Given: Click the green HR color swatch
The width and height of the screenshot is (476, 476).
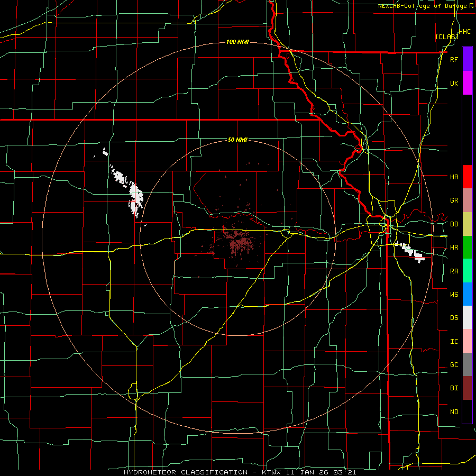Looking at the screenshot, I should click(467, 248).
